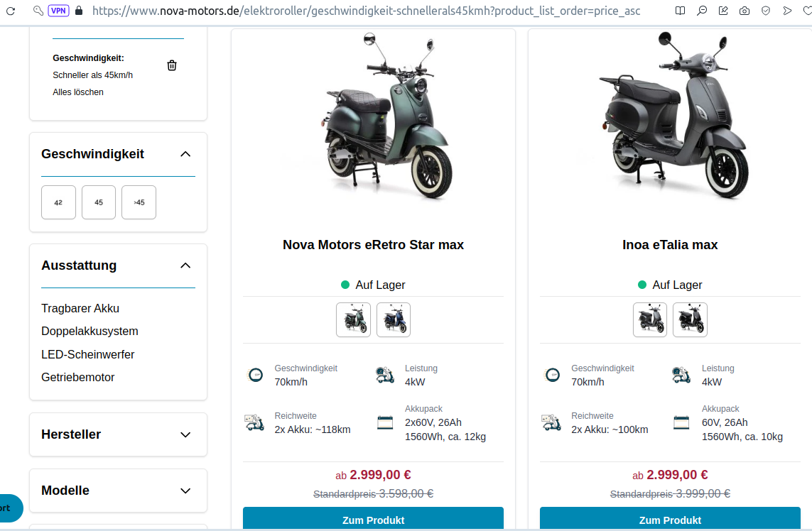Click the site security padlock icon
Screen dimensions: 812x531
tap(78, 11)
